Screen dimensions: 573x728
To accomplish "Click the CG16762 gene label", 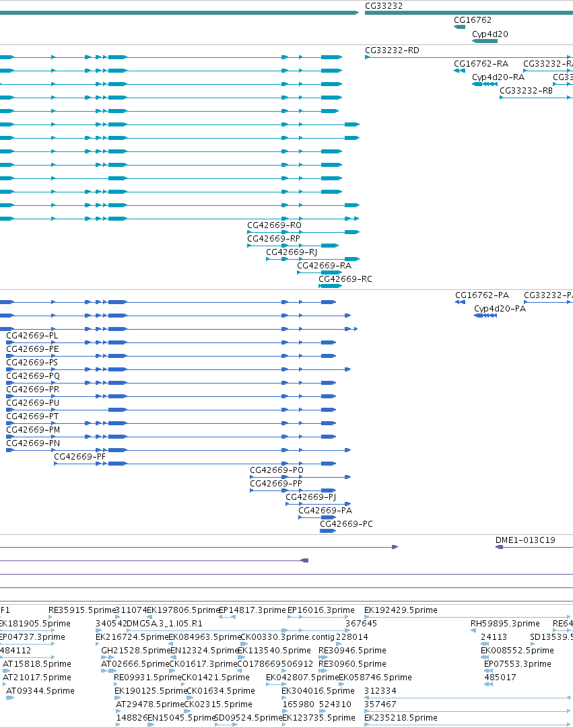I will pyautogui.click(x=473, y=20).
